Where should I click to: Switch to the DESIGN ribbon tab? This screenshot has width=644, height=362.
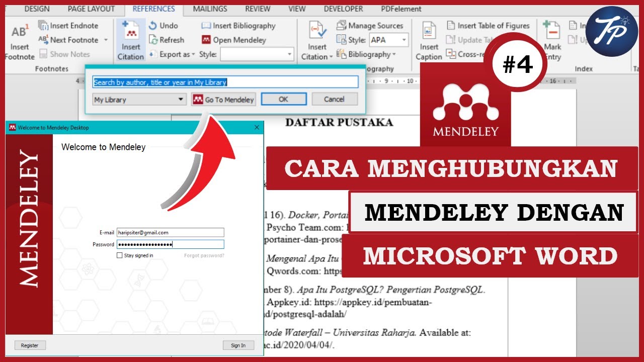pyautogui.click(x=37, y=9)
